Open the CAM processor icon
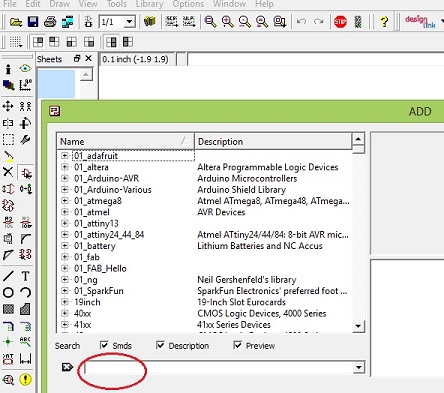Image resolution: width=444 pixels, height=393 pixels. 68,22
